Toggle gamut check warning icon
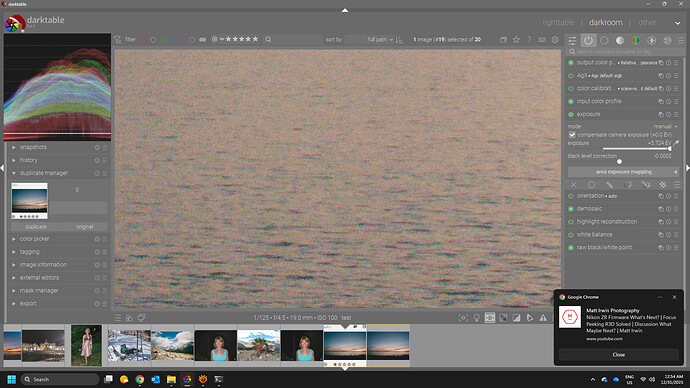Image resolution: width=690 pixels, height=388 pixels. coord(543,318)
